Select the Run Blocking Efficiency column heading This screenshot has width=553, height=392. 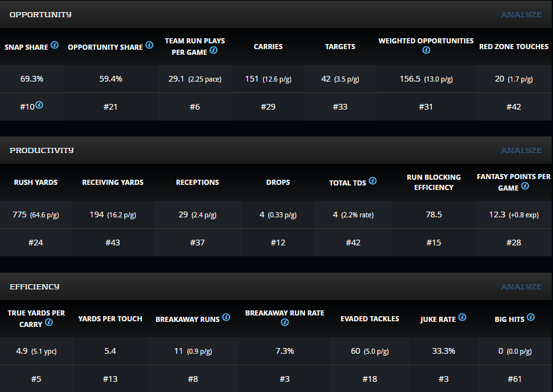pyautogui.click(x=433, y=182)
